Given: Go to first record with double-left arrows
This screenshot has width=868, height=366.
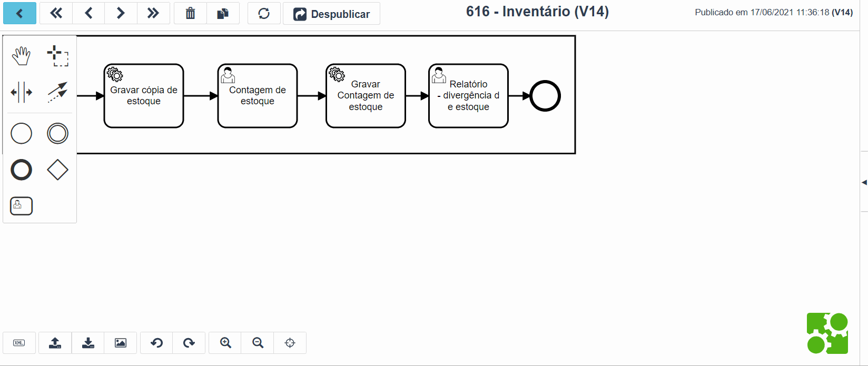Looking at the screenshot, I should tap(56, 13).
